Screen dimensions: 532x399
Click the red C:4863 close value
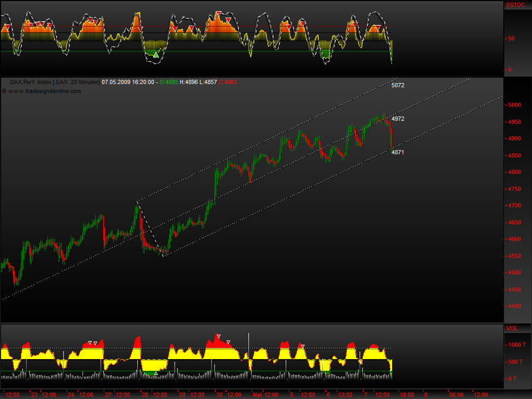click(x=229, y=82)
